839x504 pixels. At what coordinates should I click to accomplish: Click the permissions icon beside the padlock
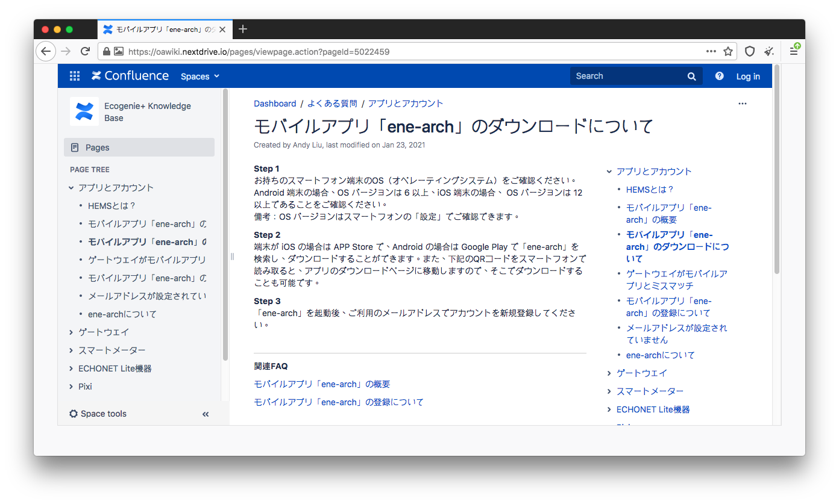pos(119,52)
